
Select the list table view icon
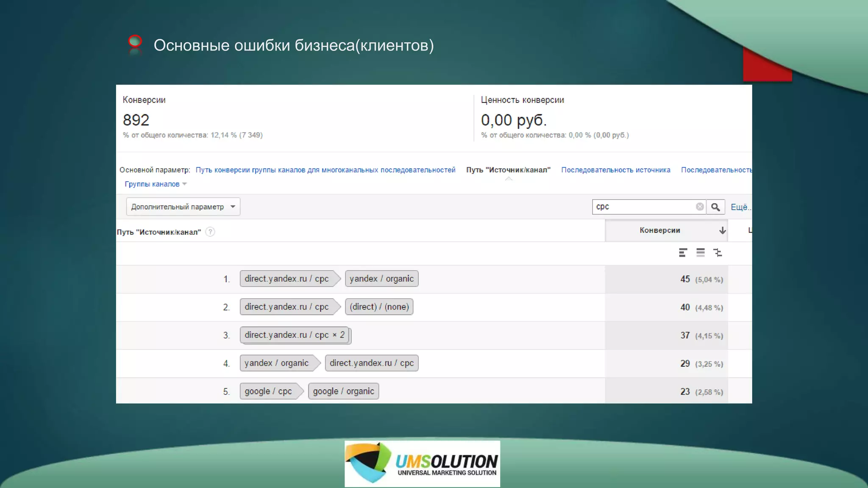700,253
